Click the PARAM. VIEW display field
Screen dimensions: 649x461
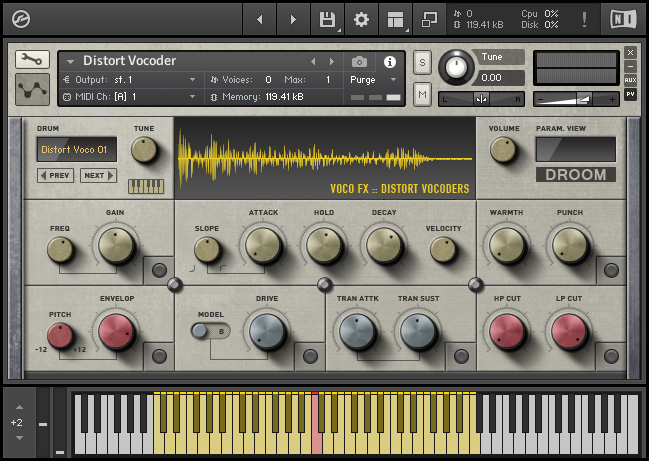pyautogui.click(x=576, y=149)
